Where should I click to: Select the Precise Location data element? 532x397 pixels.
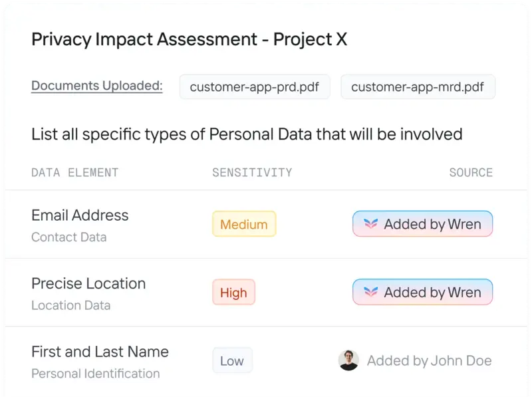point(88,283)
